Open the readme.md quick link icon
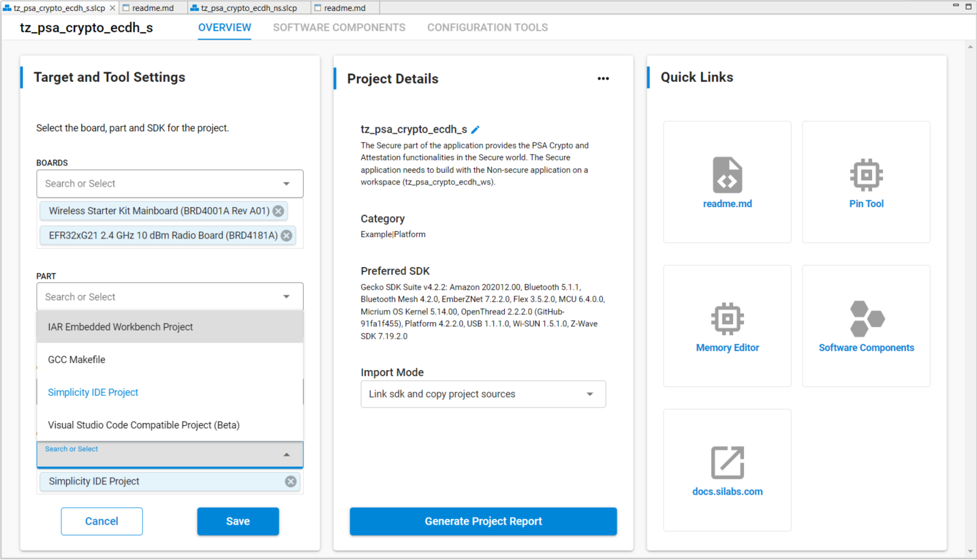This screenshot has height=560, width=977. coord(727,175)
